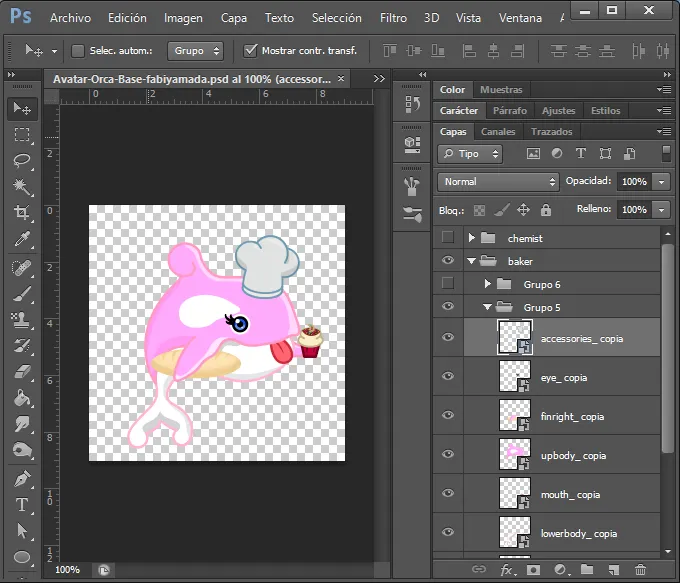The height and width of the screenshot is (583, 680).
Task: Select the Clone Stamp tool
Action: click(22, 320)
